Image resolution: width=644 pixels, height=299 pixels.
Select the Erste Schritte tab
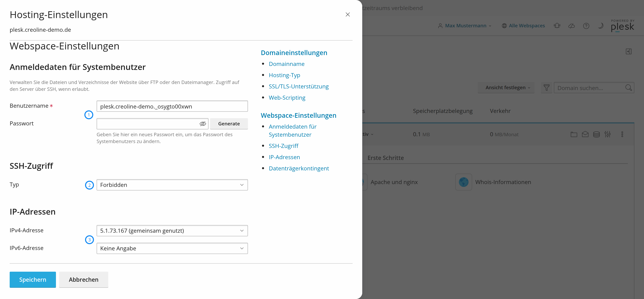[386, 158]
